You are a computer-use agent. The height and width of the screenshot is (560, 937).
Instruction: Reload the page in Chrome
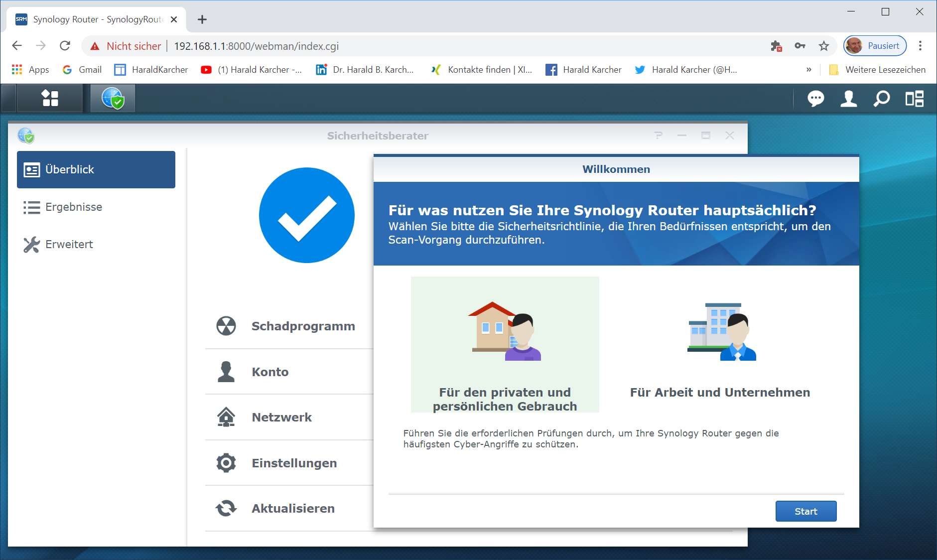[65, 46]
